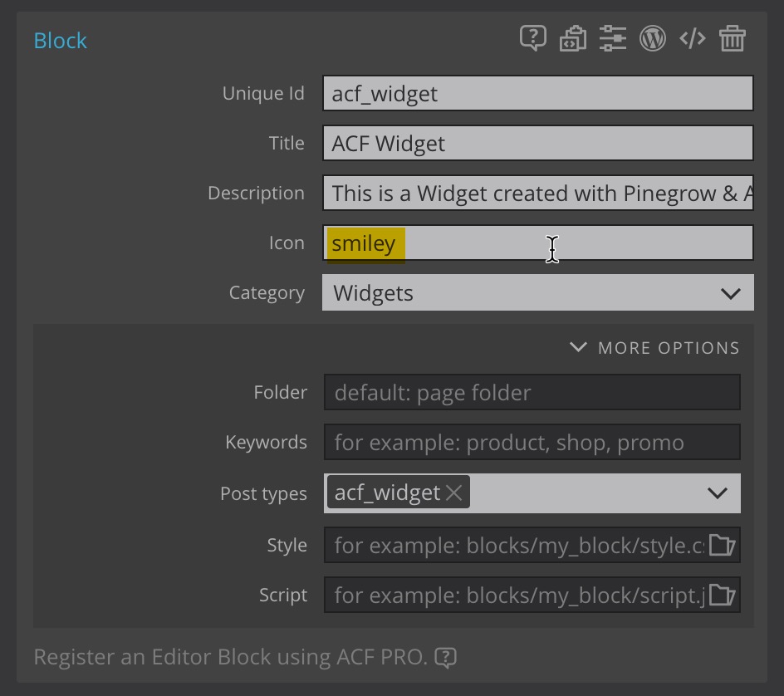Click the copy code clipboard icon
The width and height of the screenshot is (784, 696).
(573, 38)
